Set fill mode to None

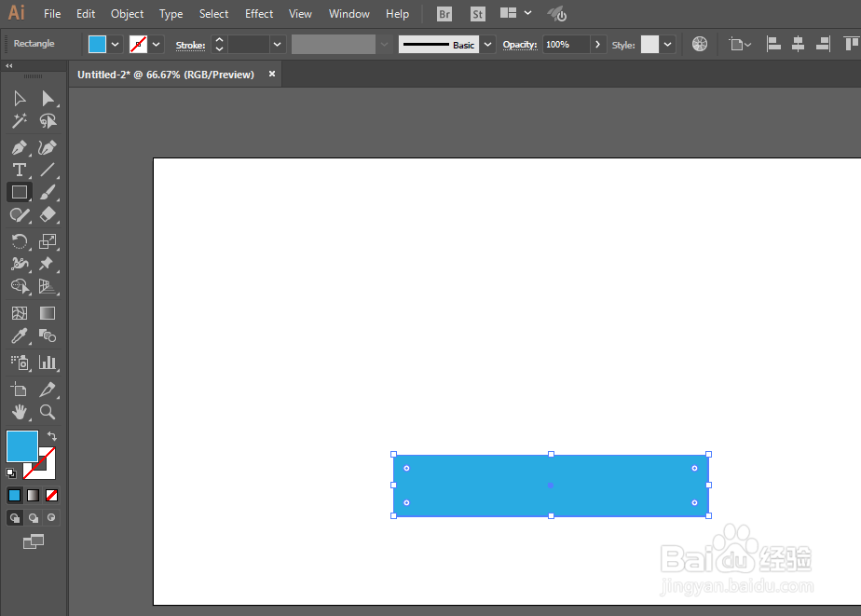[51, 495]
